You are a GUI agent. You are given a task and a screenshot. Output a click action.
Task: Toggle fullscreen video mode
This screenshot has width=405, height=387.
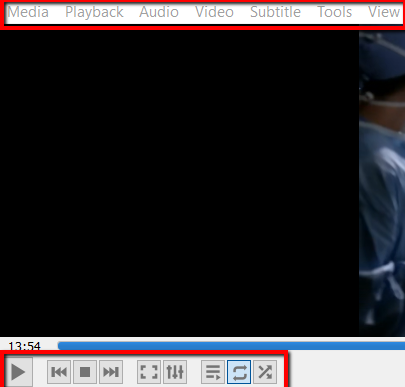149,372
